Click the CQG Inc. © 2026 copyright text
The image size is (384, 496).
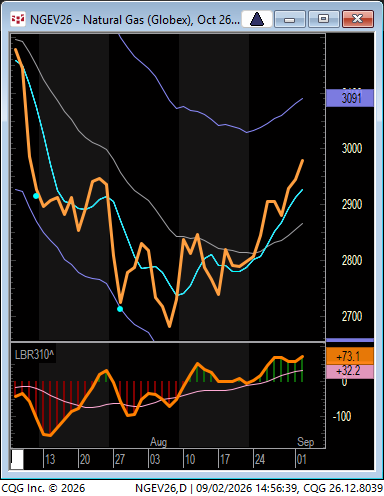coord(43,488)
